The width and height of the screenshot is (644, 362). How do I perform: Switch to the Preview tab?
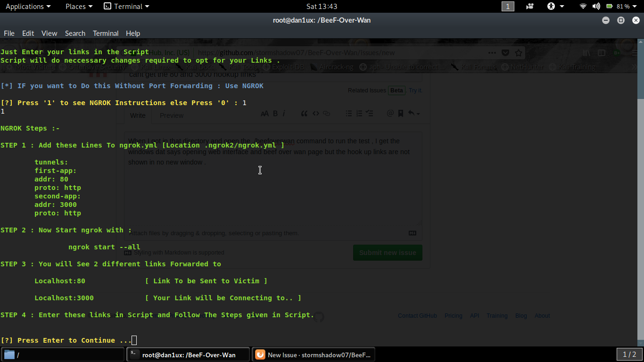171,115
